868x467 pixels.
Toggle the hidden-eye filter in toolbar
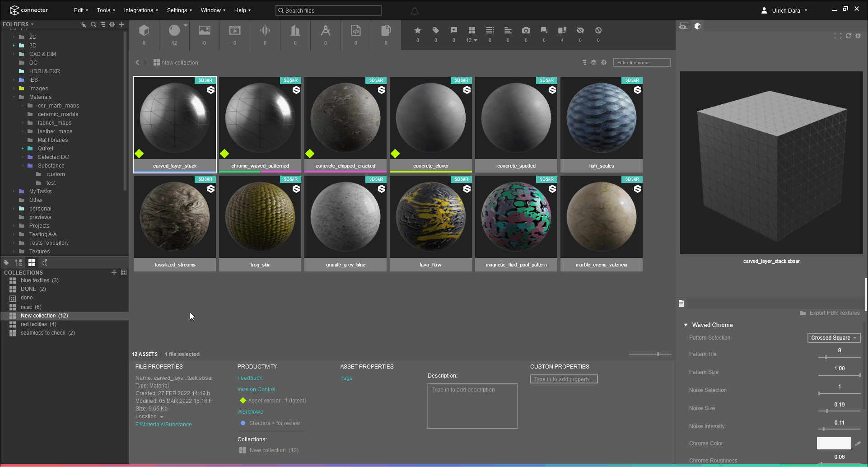(580, 30)
